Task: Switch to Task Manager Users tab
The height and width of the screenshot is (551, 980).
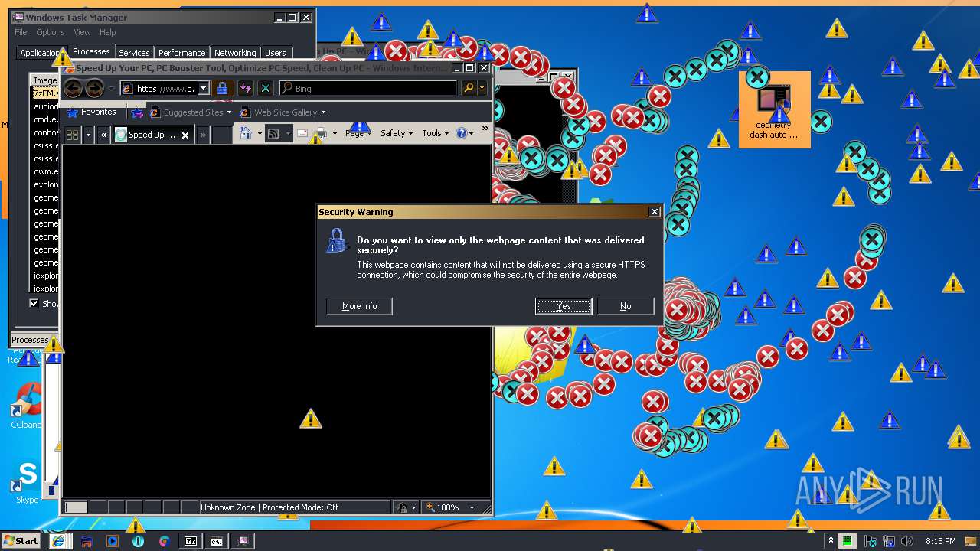Action: [275, 53]
